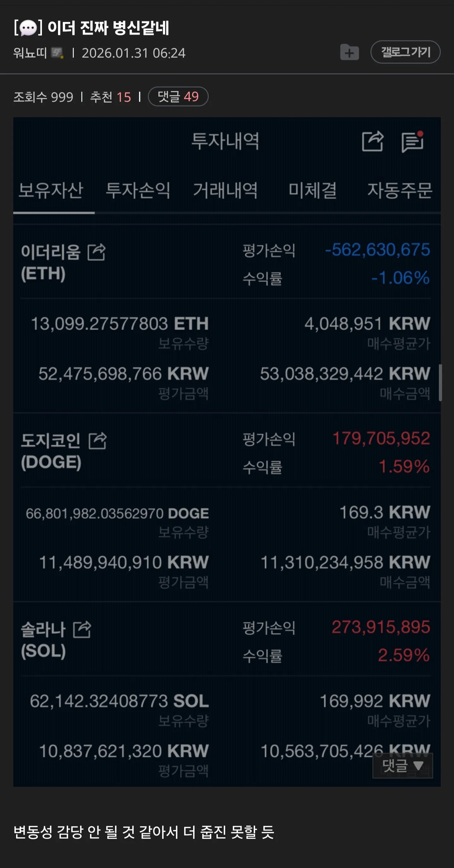Click the 댓글 49 comments button
Viewport: 454px width, 868px height.
(178, 97)
